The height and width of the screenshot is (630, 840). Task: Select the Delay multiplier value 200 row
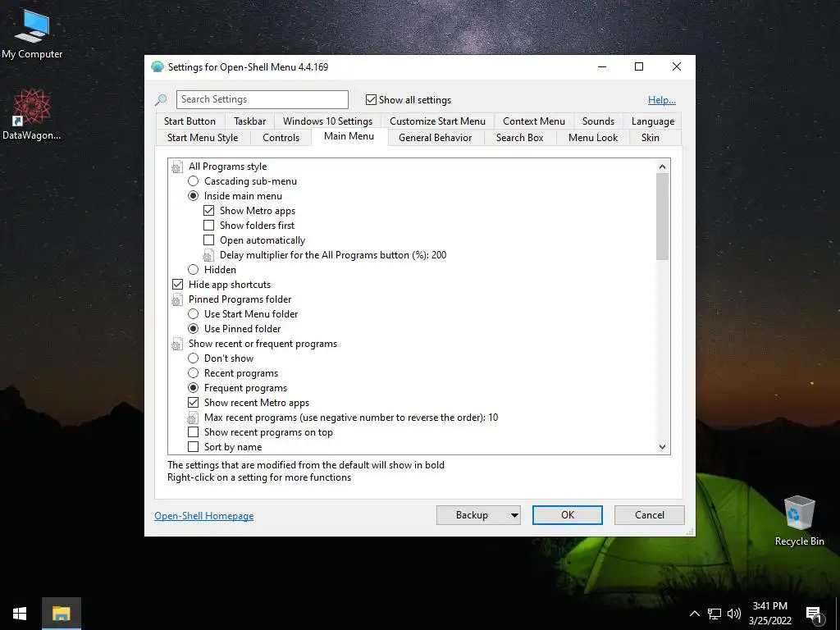coord(325,255)
